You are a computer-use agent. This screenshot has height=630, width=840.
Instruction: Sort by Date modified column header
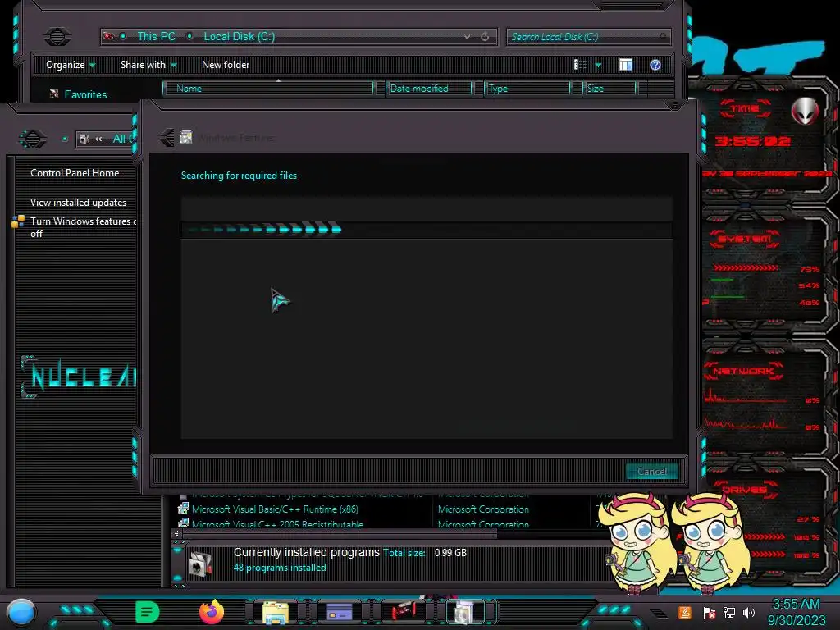(x=429, y=89)
